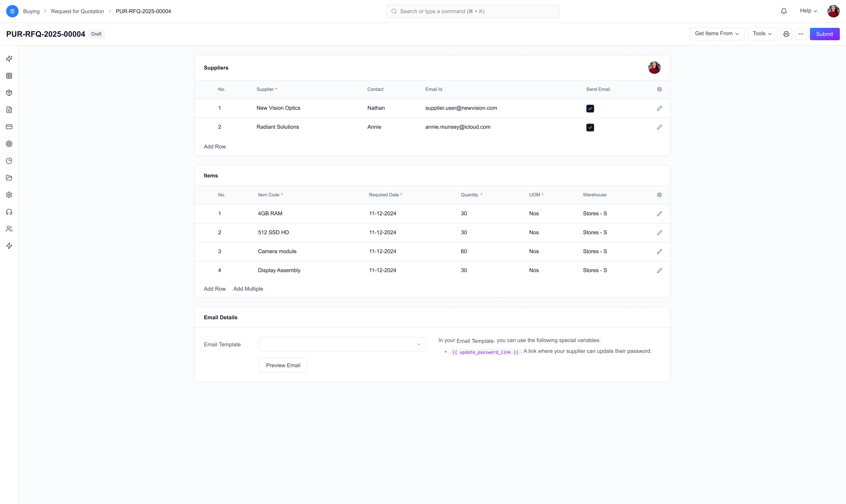
Task: Navigate to the Buying breadcrumb
Action: [31, 11]
